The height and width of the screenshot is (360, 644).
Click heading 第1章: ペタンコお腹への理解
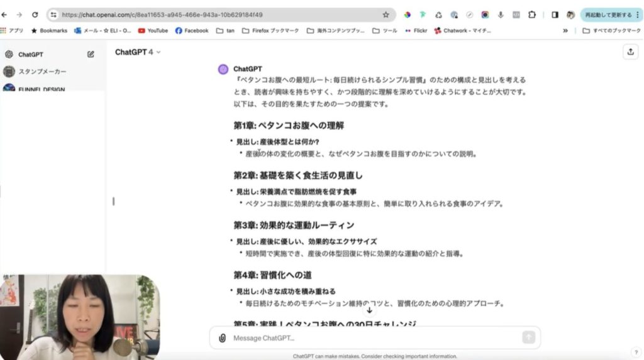[289, 125]
